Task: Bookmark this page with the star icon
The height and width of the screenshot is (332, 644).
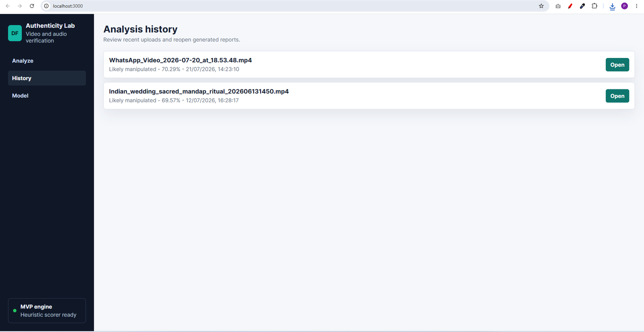Action: click(541, 6)
